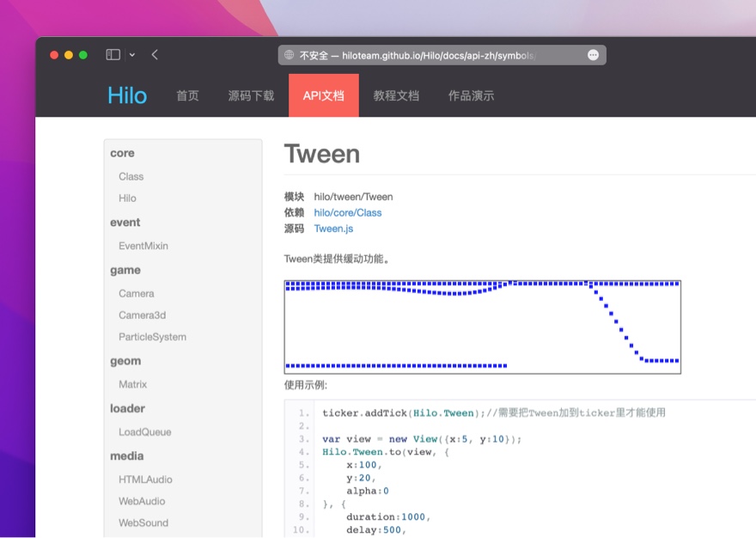Select the API文档 tab
Image resolution: width=756 pixels, height=538 pixels.
click(x=323, y=95)
